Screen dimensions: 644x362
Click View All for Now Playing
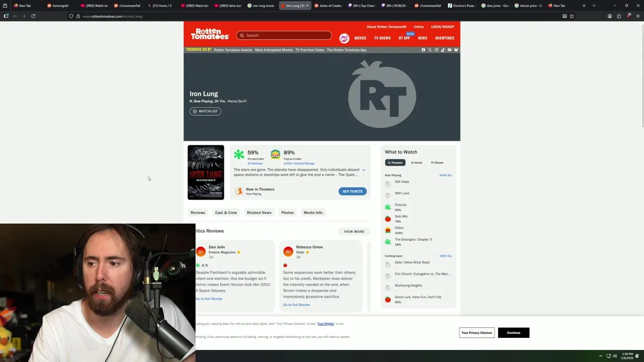(x=446, y=175)
